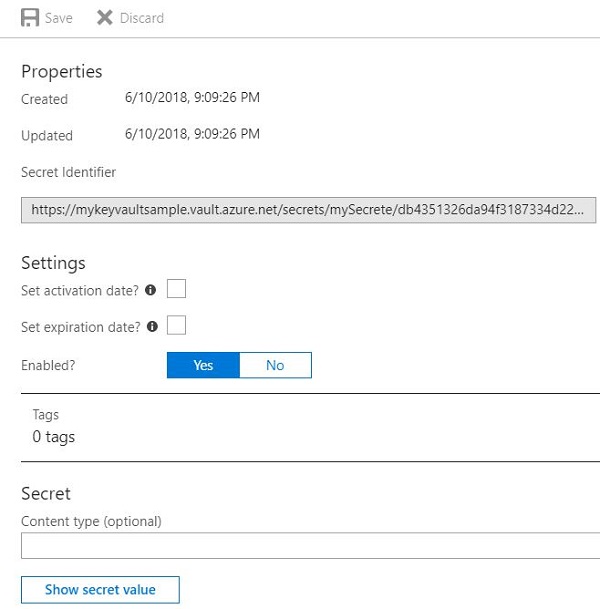Set Enabled toggle to No

(275, 365)
